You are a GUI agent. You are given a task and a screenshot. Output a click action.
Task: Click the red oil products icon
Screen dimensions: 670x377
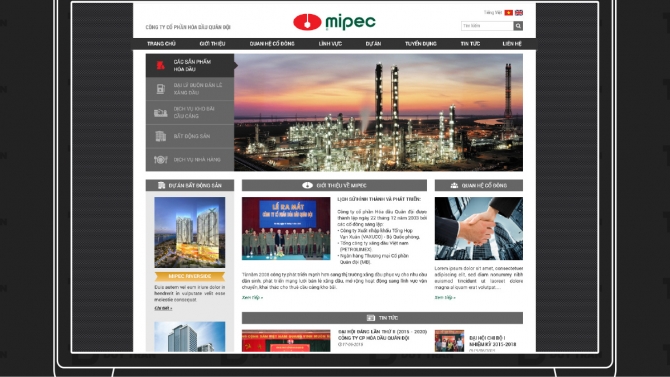[160, 65]
